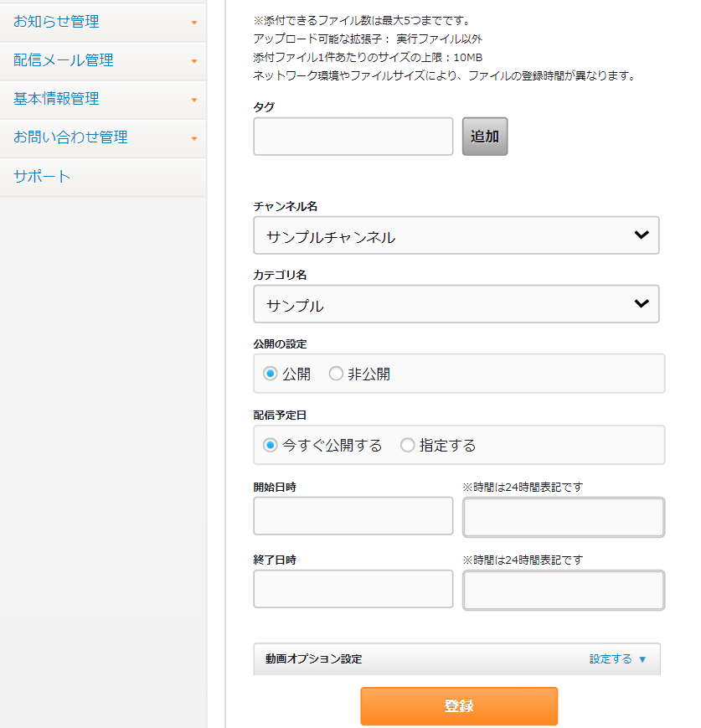Submit the form with 登録 button
This screenshot has height=728, width=701.
coord(459,706)
